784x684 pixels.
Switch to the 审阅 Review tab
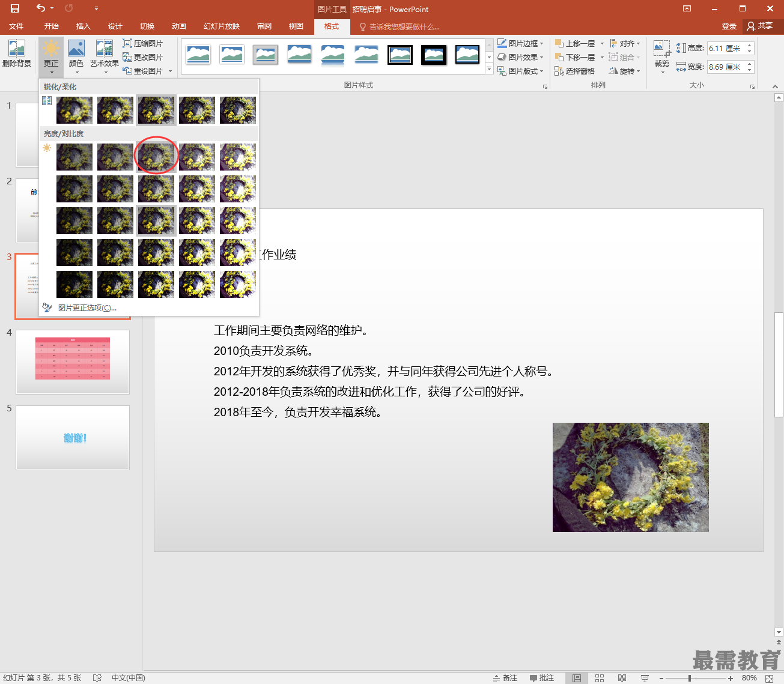264,26
